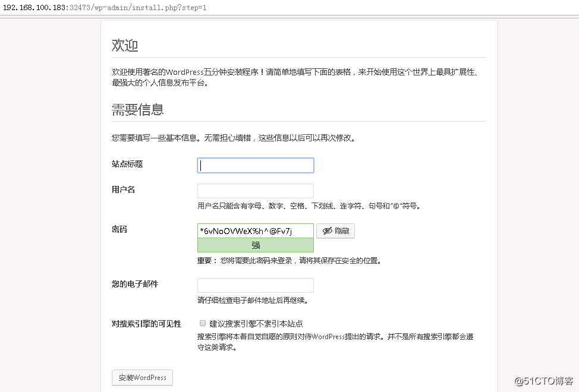Click the 建议搜索引擎不索引本站点 label text
This screenshot has width=579, height=392.
[256, 324]
